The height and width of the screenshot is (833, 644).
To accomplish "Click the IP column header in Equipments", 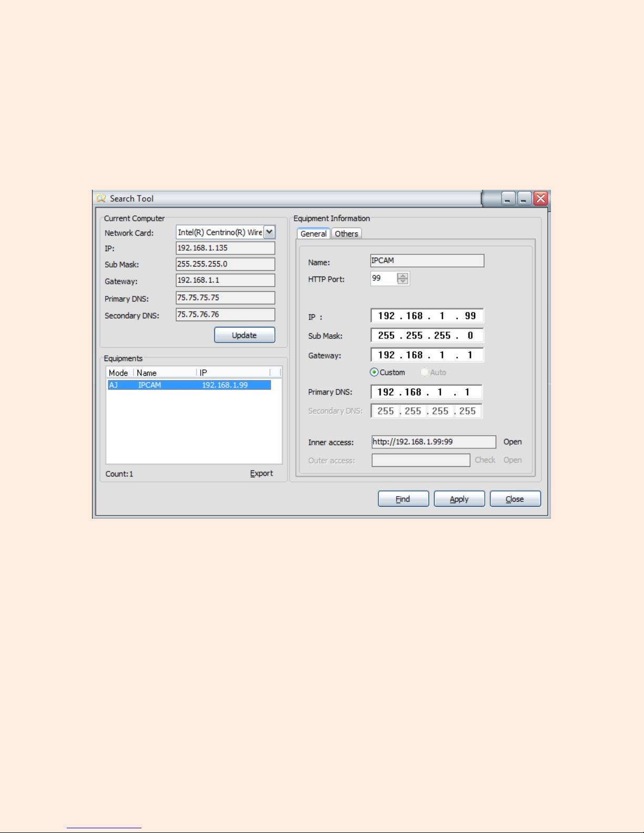I will coord(233,373).
